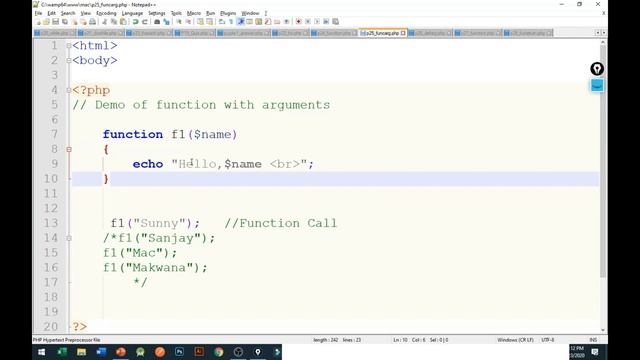Click the f1("Sunny"); call on line 13
The height and width of the screenshot is (360, 640).
point(156,223)
